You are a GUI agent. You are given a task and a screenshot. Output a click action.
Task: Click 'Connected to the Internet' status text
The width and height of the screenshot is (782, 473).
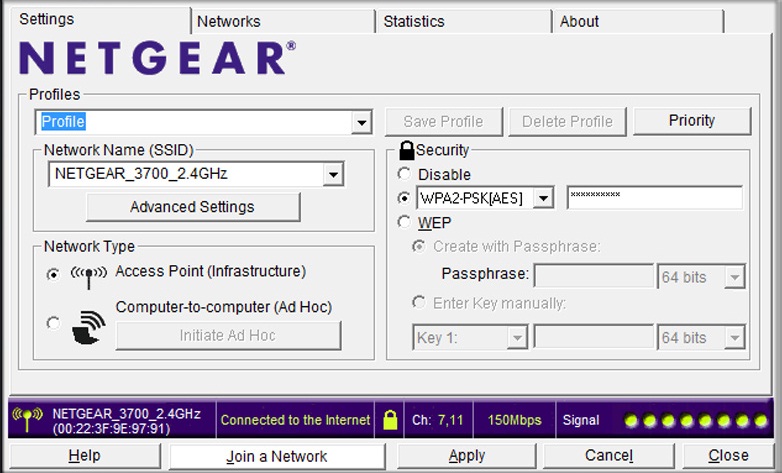pos(295,420)
